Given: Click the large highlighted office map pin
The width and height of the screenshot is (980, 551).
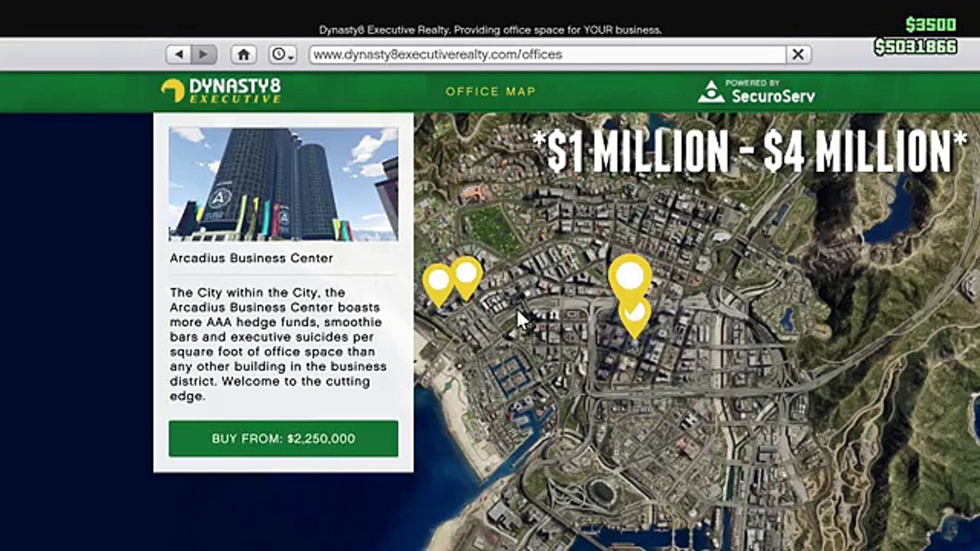Looking at the screenshot, I should point(629,276).
